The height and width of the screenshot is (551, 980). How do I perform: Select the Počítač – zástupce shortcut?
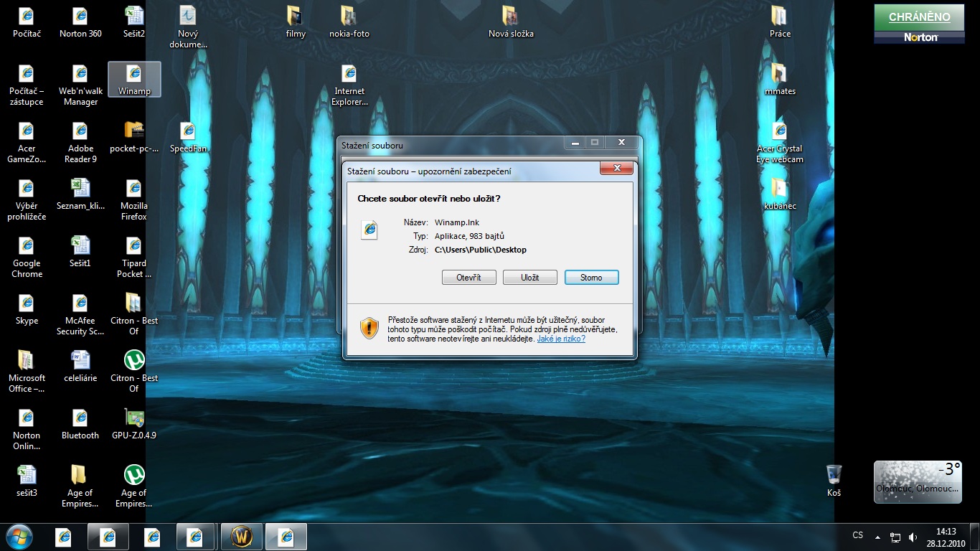[x=27, y=85]
